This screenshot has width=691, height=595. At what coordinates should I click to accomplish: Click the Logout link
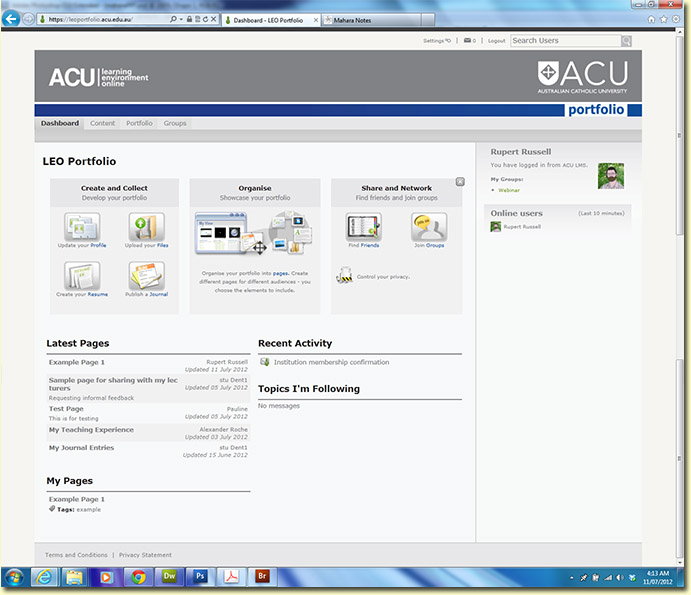pos(496,41)
